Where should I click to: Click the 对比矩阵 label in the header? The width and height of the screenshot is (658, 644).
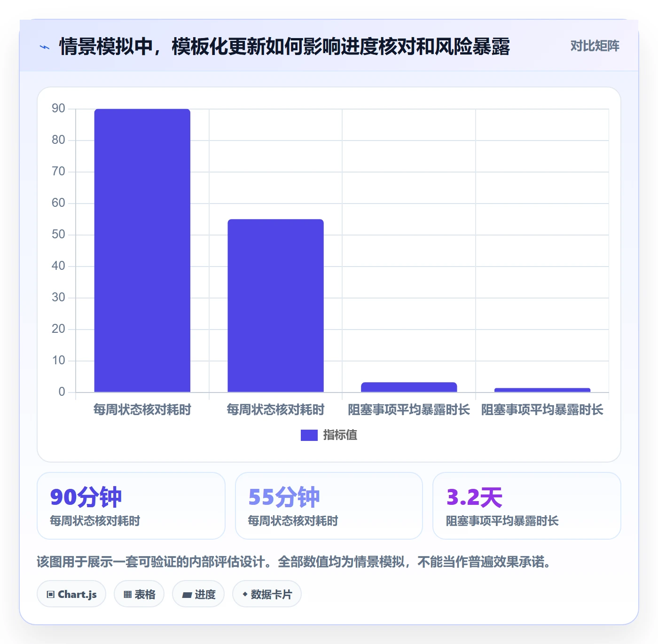[595, 46]
